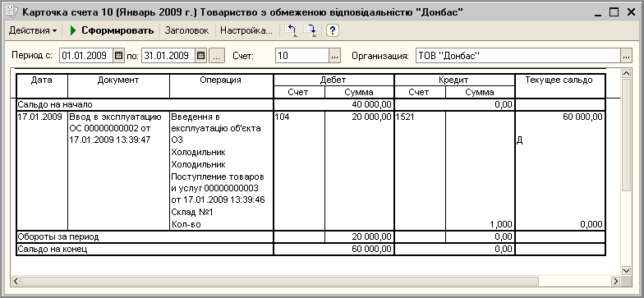
Task: Click the ellipsis button next to Организация
Action: [626, 56]
